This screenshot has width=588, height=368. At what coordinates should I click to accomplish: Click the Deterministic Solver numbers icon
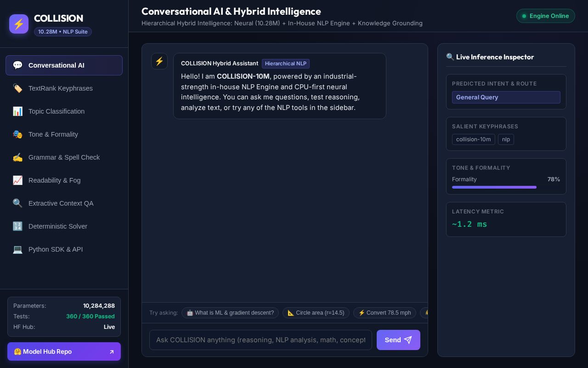[x=17, y=226]
